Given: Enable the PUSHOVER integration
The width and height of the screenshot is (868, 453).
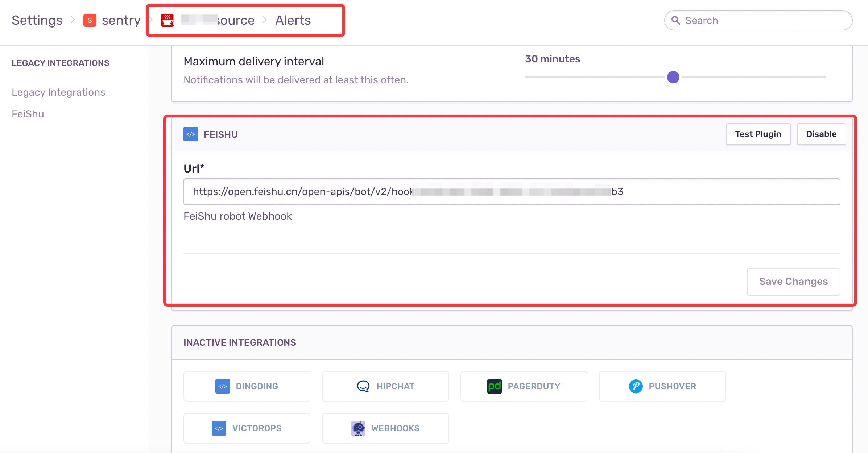Looking at the screenshot, I should (x=662, y=386).
